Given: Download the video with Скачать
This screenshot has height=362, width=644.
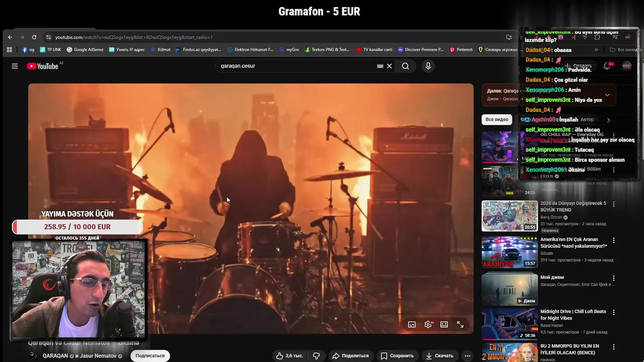Looking at the screenshot, I should click(439, 355).
